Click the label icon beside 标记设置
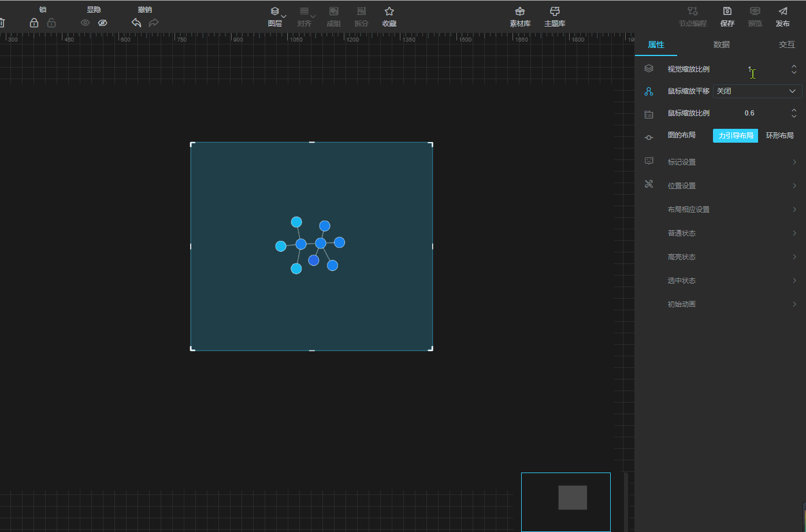This screenshot has height=532, width=806. (x=649, y=161)
